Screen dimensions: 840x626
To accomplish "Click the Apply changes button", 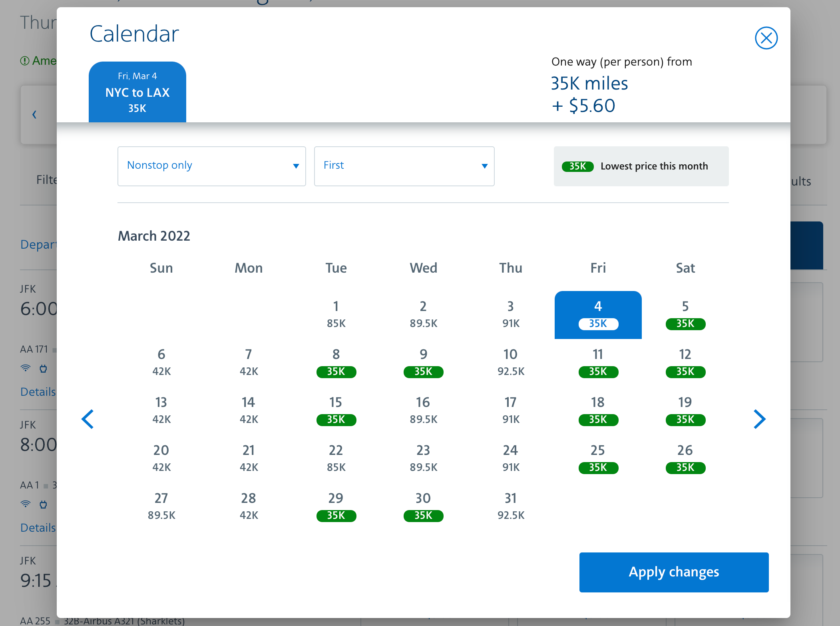I will 673,572.
